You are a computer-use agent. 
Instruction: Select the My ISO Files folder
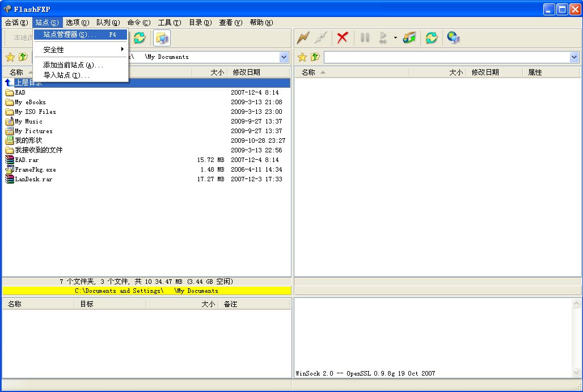click(35, 112)
